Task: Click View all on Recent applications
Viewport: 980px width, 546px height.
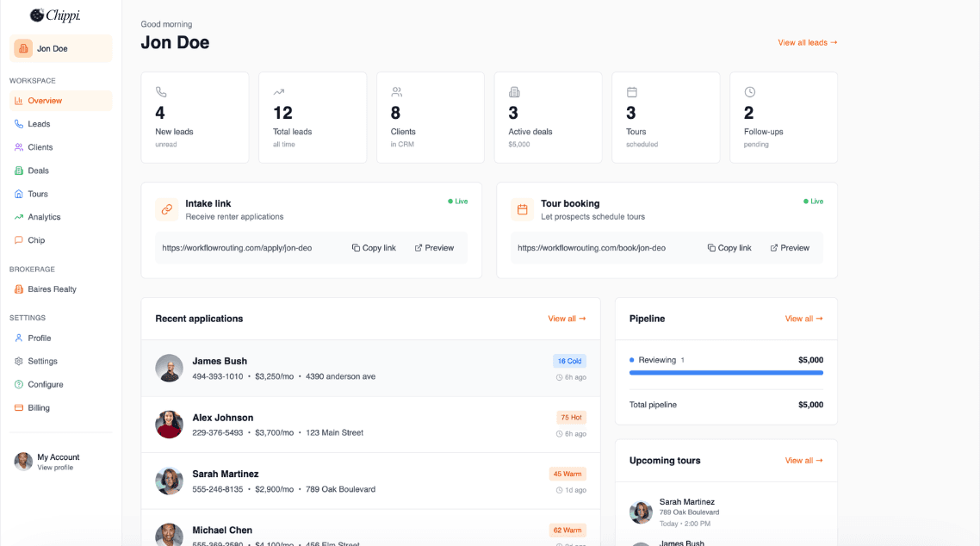Action: 566,318
